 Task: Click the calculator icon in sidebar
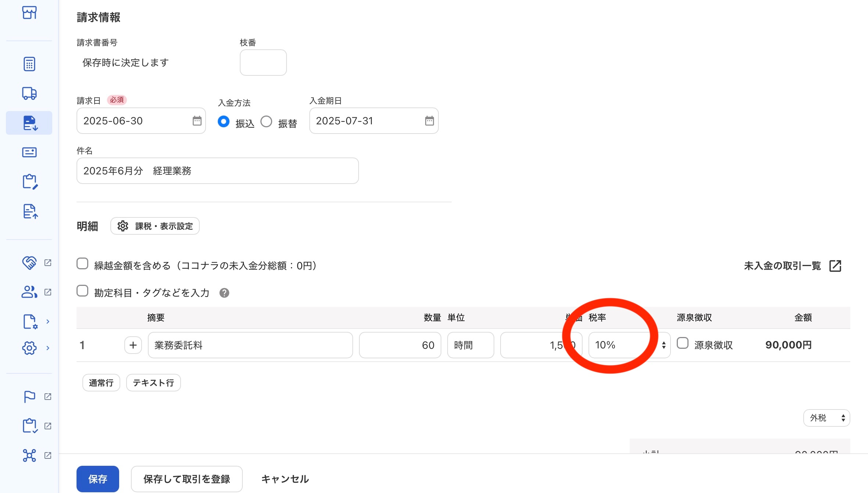(29, 64)
